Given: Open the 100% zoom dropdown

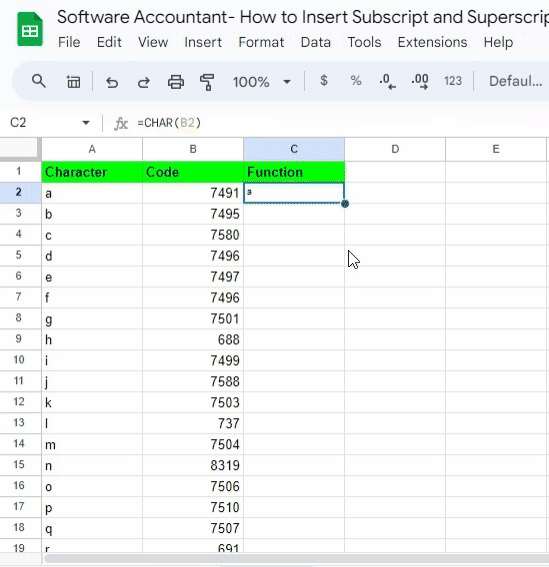Looking at the screenshot, I should pos(262,82).
